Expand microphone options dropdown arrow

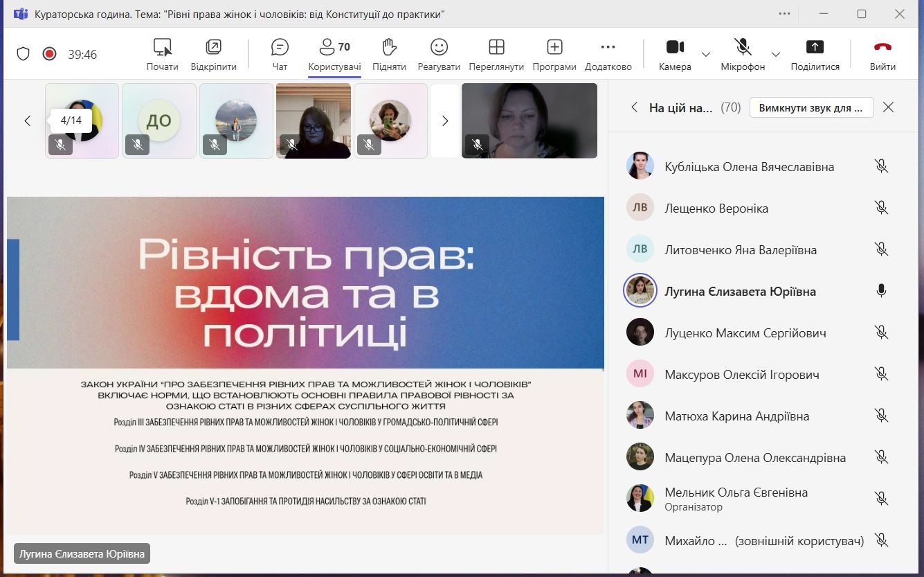tap(776, 55)
